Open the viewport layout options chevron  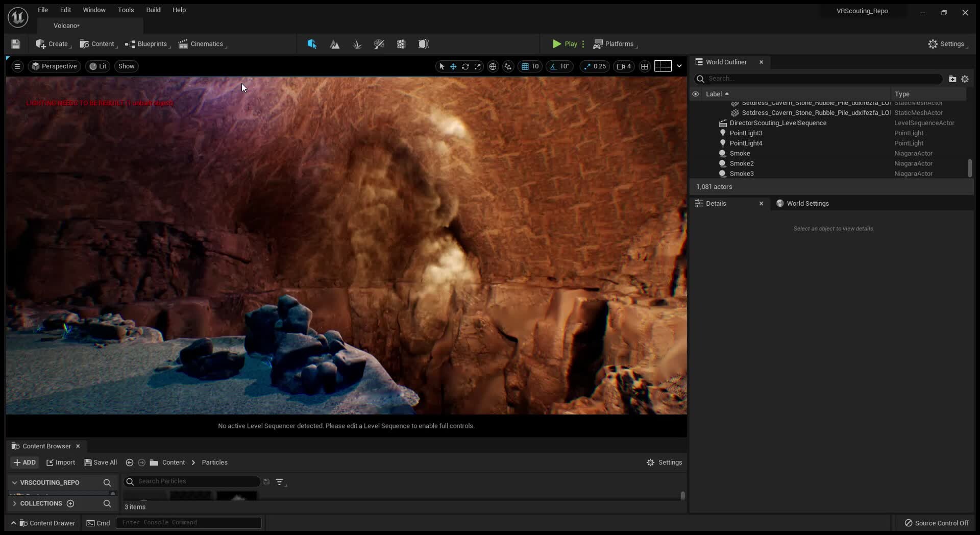(680, 66)
